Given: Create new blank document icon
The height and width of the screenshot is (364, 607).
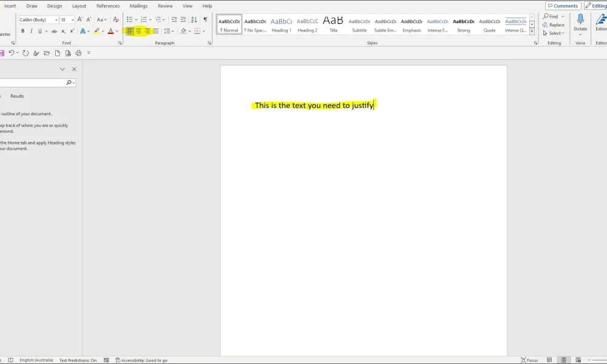Looking at the screenshot, I should [x=57, y=53].
